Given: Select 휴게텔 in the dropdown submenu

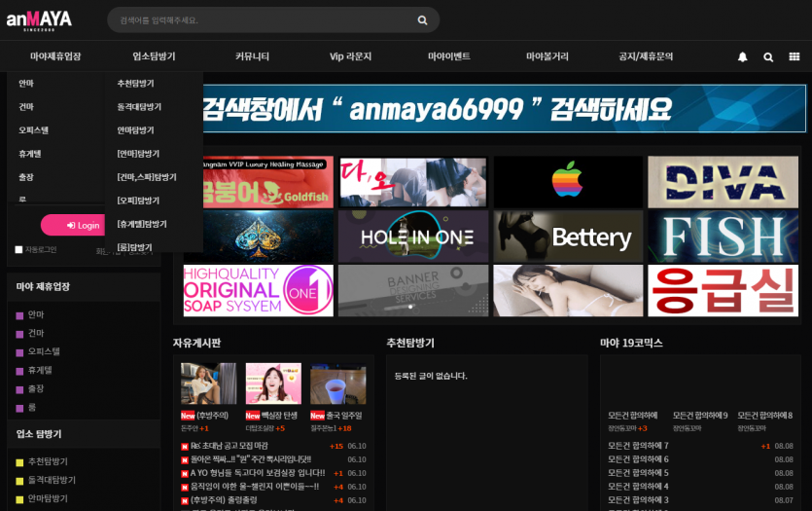Looking at the screenshot, I should click(30, 154).
